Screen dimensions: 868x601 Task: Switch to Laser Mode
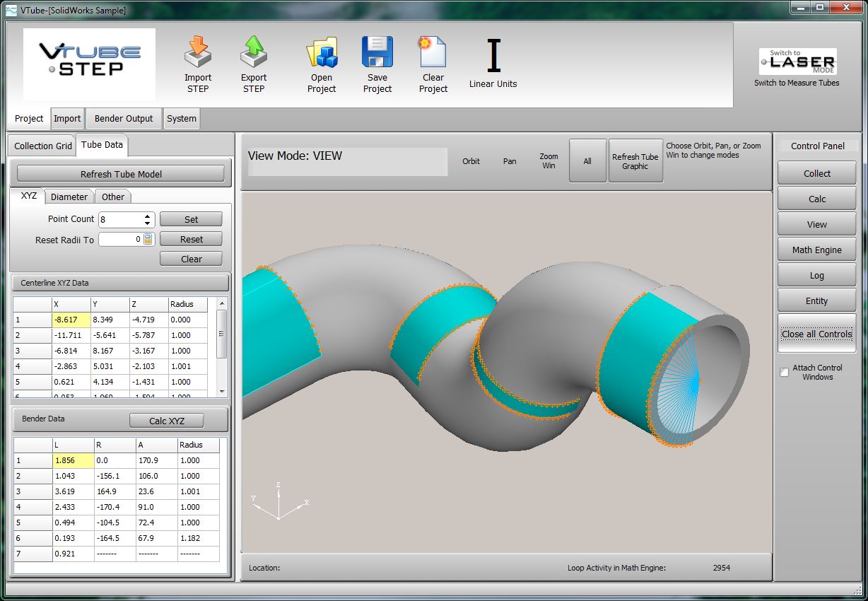797,62
